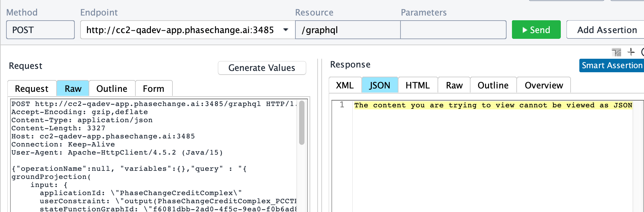644x212 pixels.
Task: Open the Overview response tab
Action: [543, 85]
